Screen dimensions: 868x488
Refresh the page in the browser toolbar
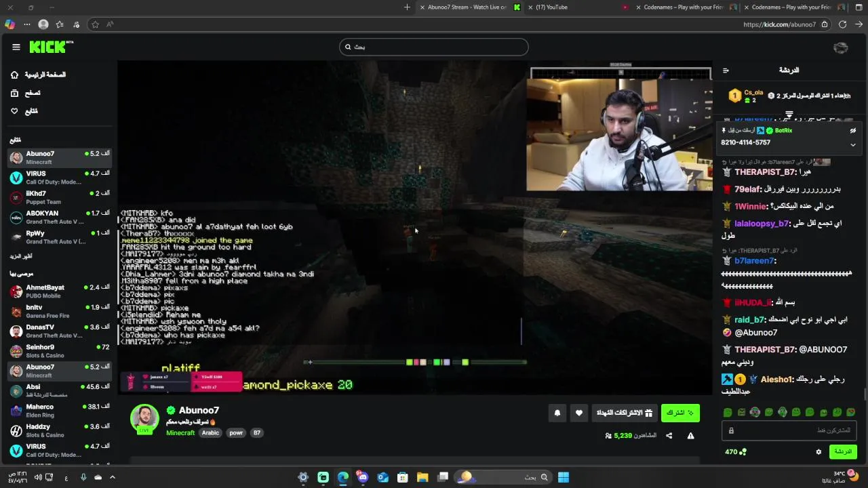(842, 24)
